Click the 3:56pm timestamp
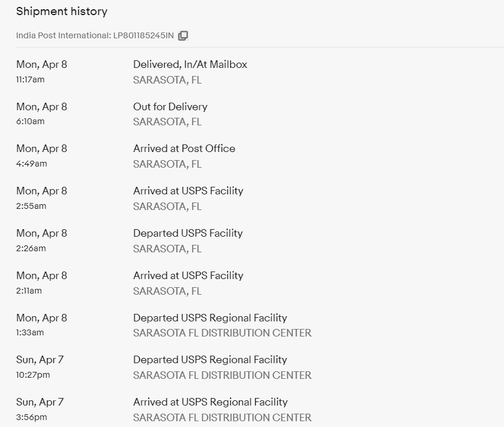This screenshot has height=427, width=504. (31, 417)
